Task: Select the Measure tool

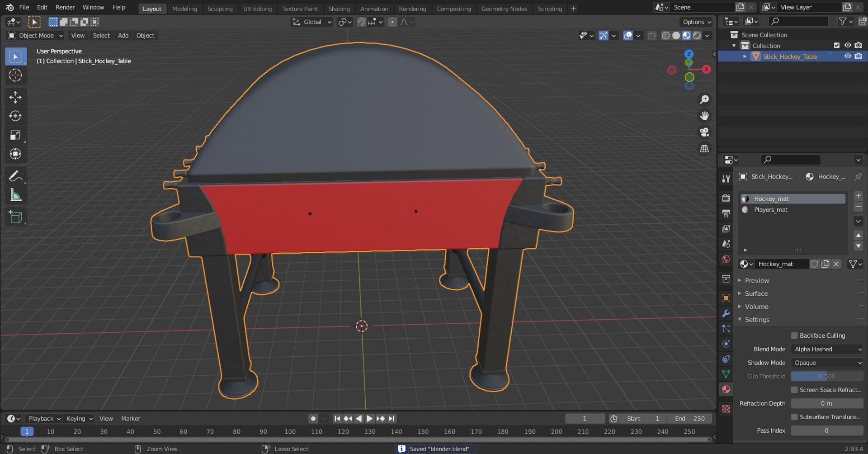Action: (15, 195)
